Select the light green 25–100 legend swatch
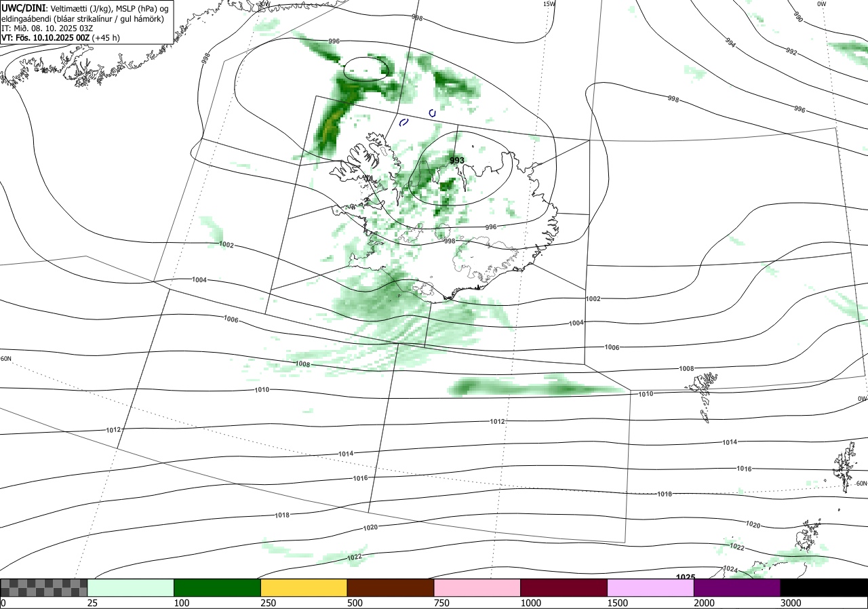This screenshot has width=868, height=609. point(131,587)
